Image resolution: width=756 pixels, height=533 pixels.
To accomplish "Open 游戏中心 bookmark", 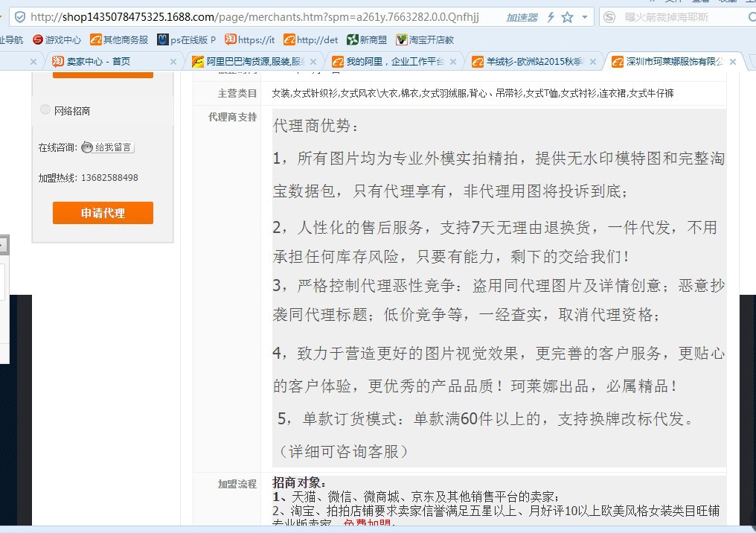I will coord(57,39).
